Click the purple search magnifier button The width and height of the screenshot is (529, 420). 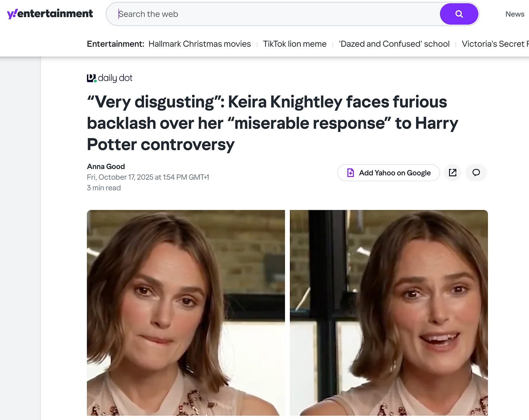coord(459,14)
